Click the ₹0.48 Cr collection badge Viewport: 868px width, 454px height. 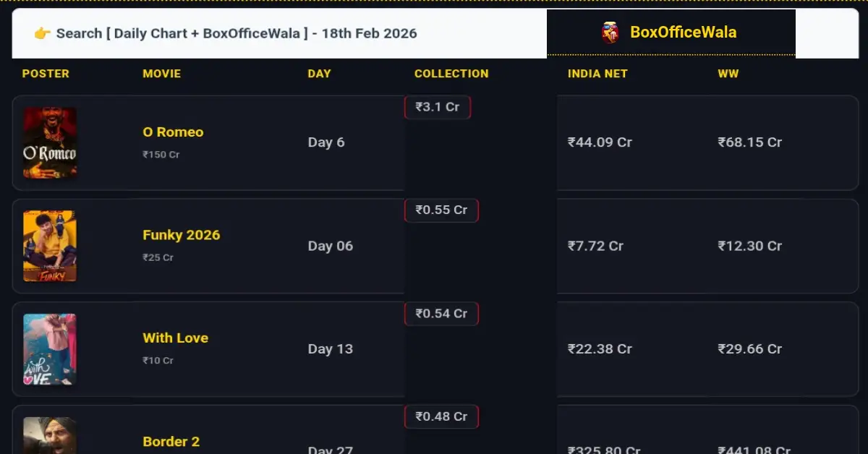tap(441, 416)
